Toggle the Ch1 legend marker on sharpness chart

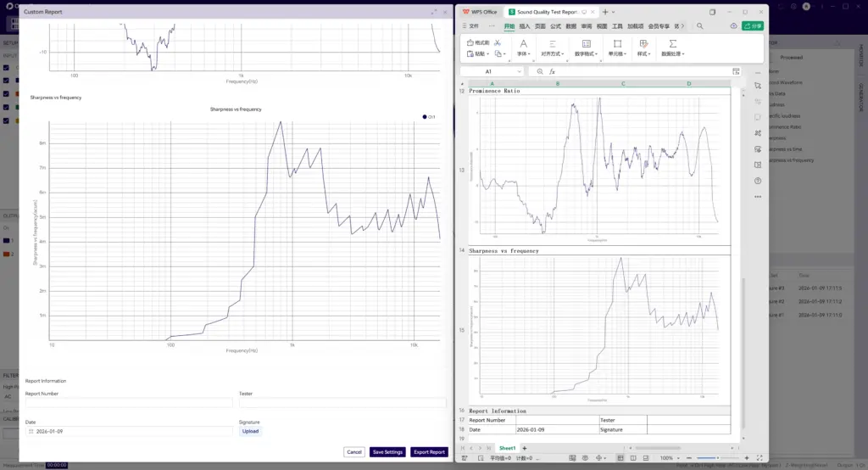coord(424,116)
